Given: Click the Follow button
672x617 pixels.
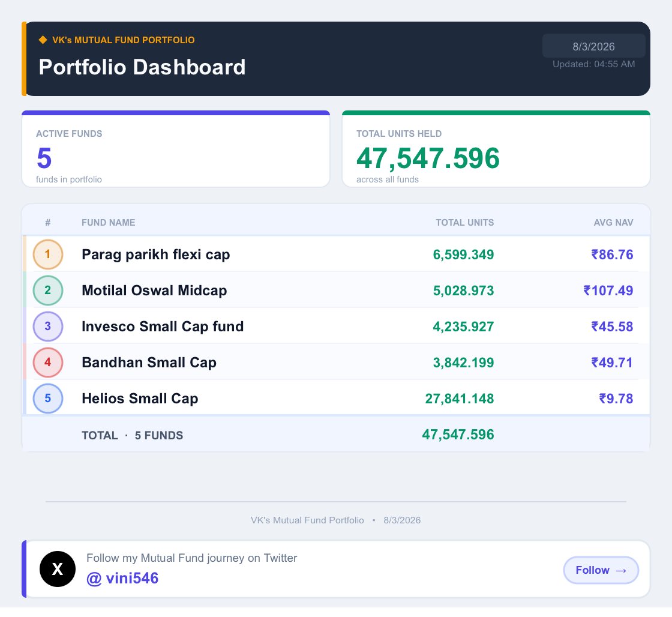Looking at the screenshot, I should pyautogui.click(x=601, y=570).
